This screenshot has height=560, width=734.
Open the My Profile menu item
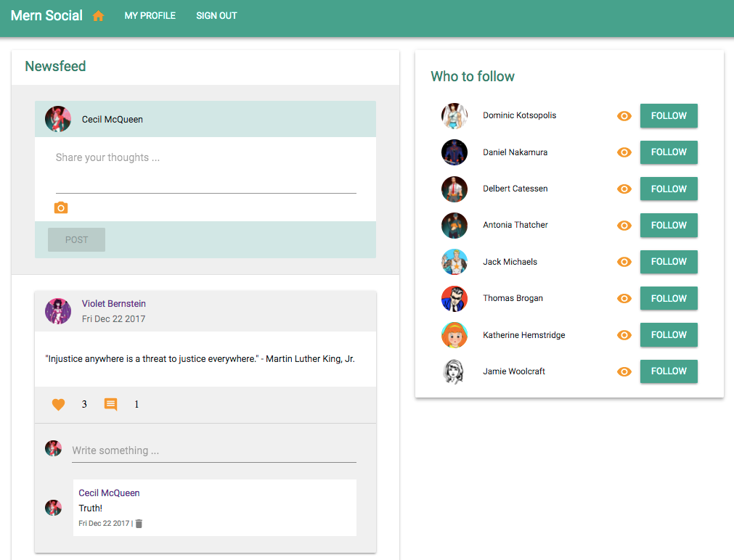(150, 16)
